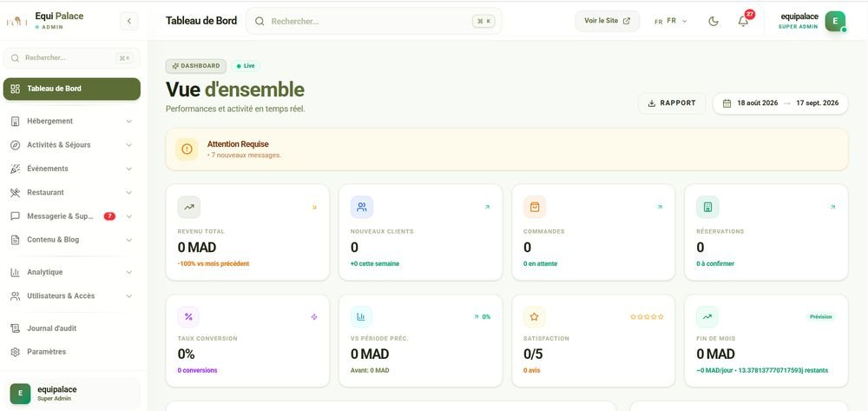Click the Restaurant utensils icon
Image resolution: width=868 pixels, height=411 pixels.
[x=16, y=193]
